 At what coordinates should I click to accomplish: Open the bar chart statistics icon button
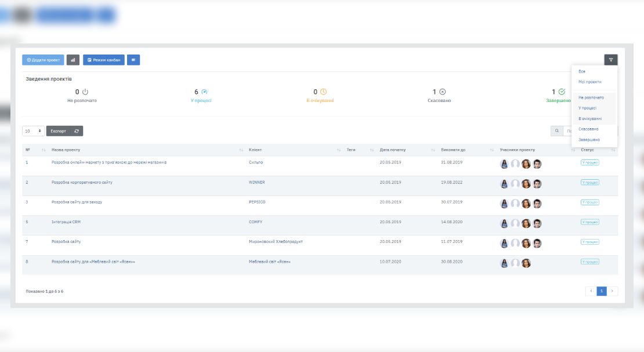point(73,60)
